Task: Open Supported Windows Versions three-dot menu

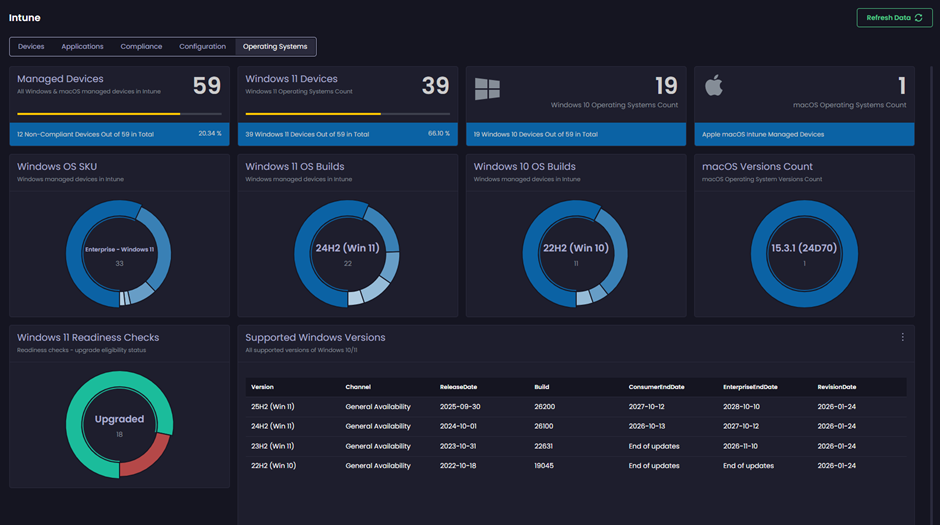Action: click(902, 338)
